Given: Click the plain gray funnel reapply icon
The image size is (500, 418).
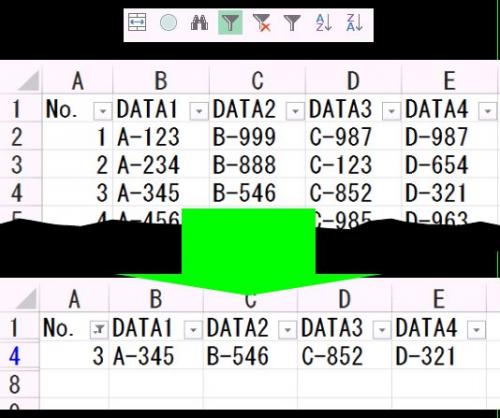Looking at the screenshot, I should coord(292,23).
